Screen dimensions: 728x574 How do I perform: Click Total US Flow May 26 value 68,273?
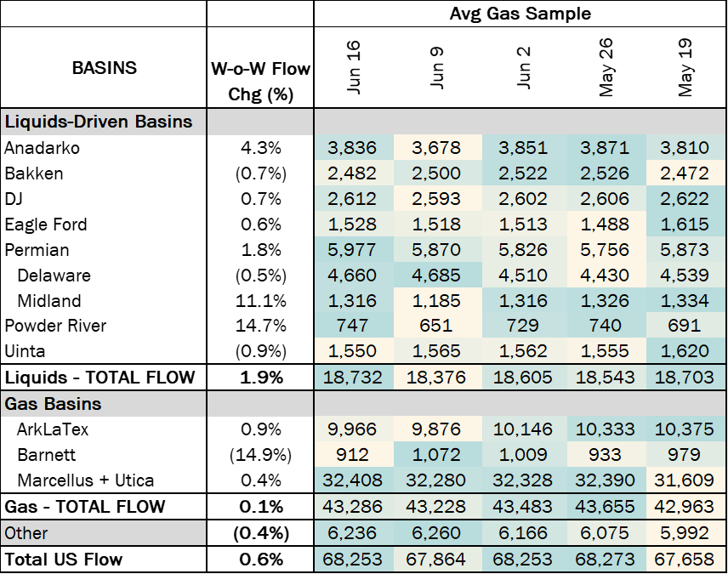tap(605, 560)
